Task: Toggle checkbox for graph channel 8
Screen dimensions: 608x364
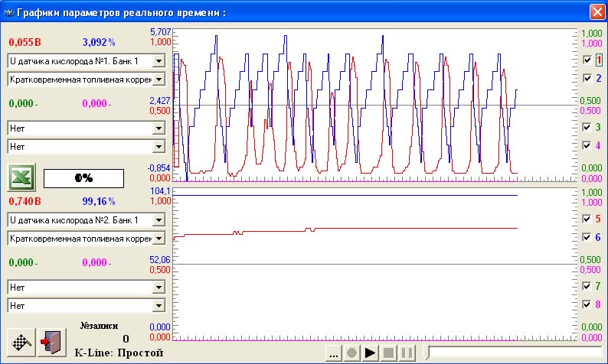Action: (587, 304)
